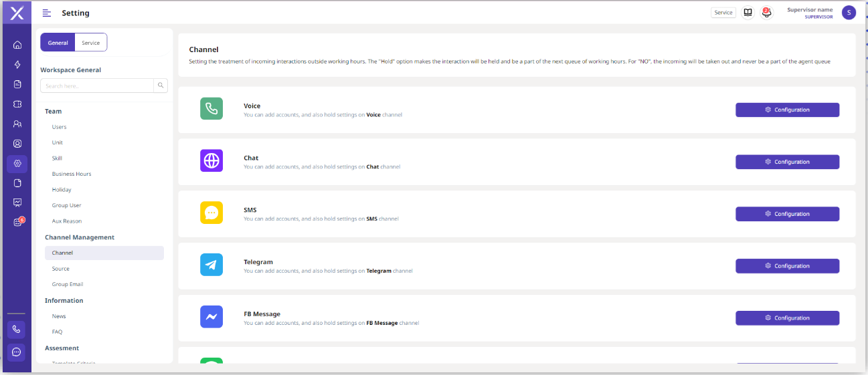Open the FAQ item under Information

pos(57,332)
